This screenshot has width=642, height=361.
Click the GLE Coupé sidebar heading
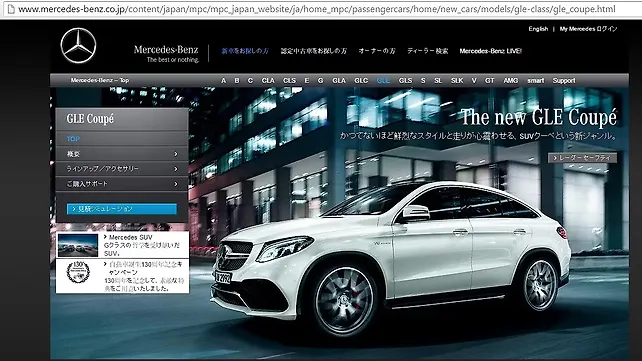click(90, 119)
